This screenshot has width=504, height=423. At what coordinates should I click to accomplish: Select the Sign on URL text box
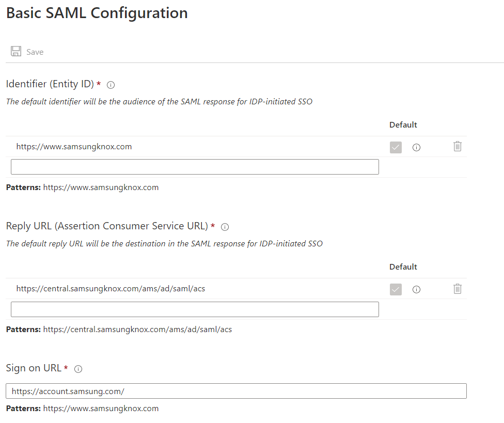click(x=236, y=391)
